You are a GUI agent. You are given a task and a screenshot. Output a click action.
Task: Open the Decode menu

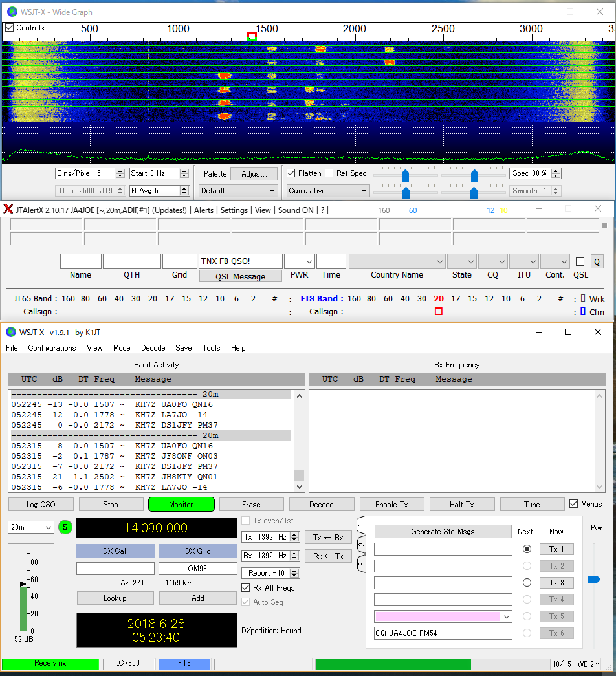[x=153, y=348]
